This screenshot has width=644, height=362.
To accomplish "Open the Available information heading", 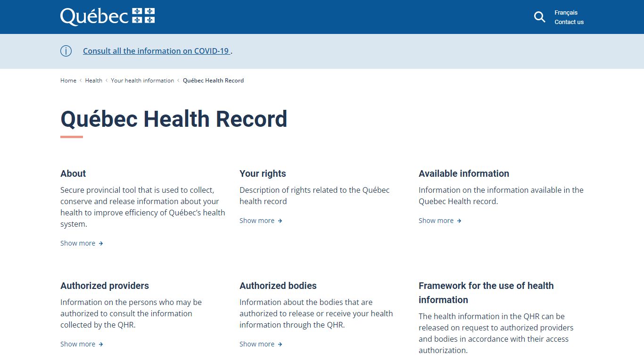I will [x=464, y=173].
